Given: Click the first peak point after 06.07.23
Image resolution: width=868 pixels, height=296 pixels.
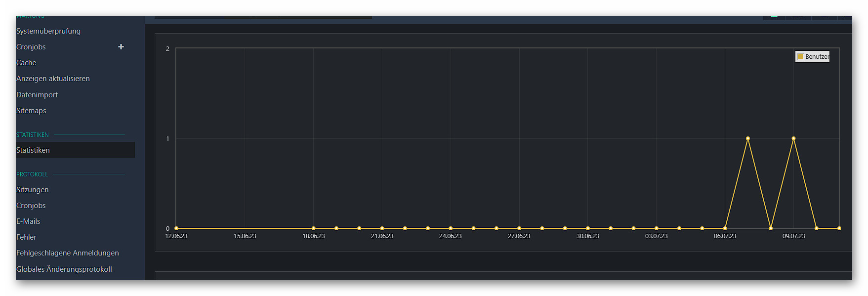Looking at the screenshot, I should [747, 138].
